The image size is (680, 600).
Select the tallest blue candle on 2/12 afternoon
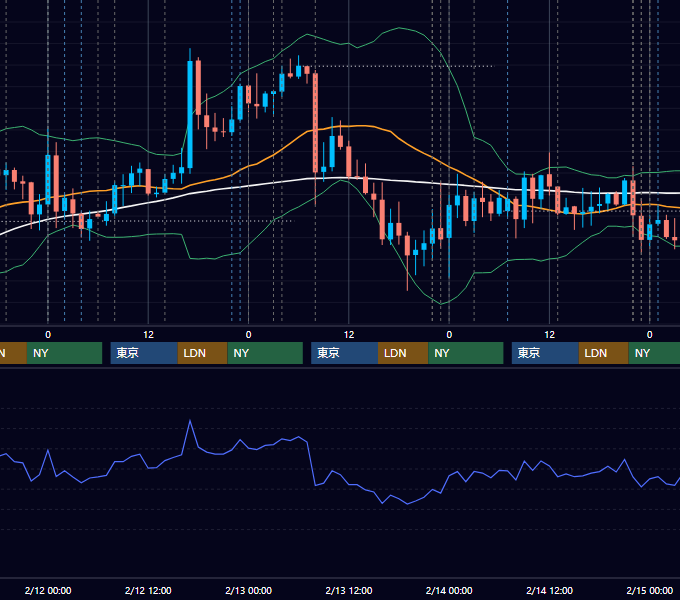(190, 114)
